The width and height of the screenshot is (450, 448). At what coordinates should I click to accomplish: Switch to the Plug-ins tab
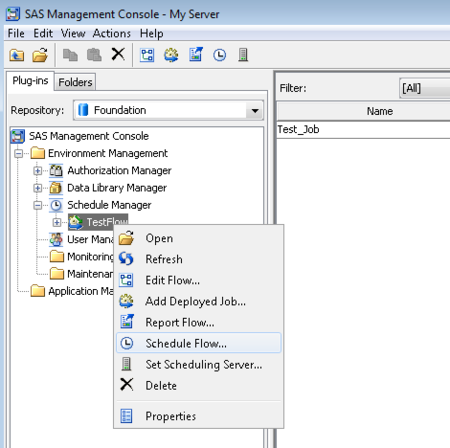tap(30, 81)
